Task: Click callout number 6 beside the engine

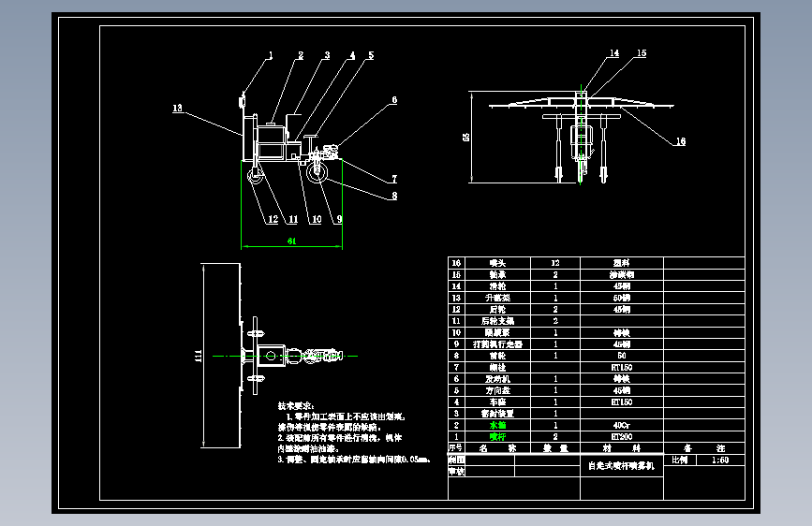Action: 394,100
